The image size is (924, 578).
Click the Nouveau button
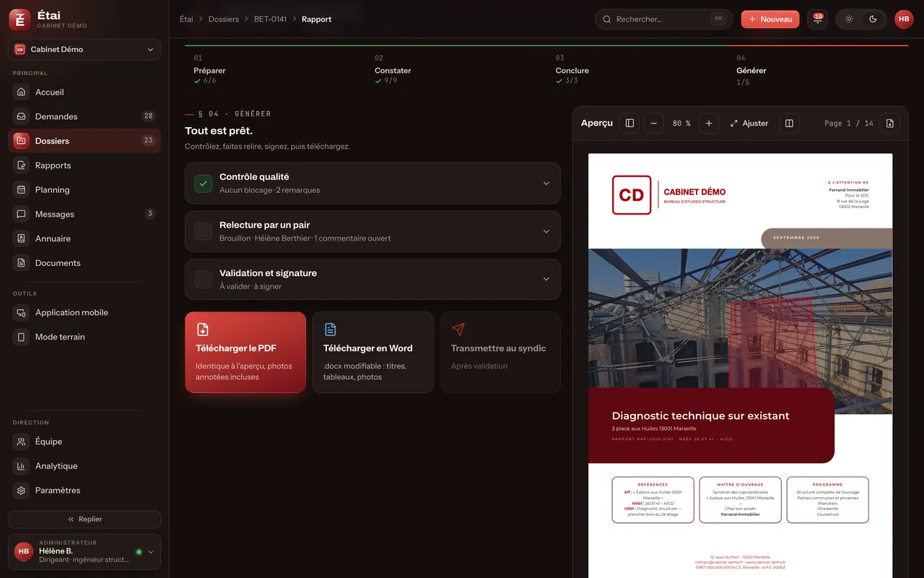(770, 20)
